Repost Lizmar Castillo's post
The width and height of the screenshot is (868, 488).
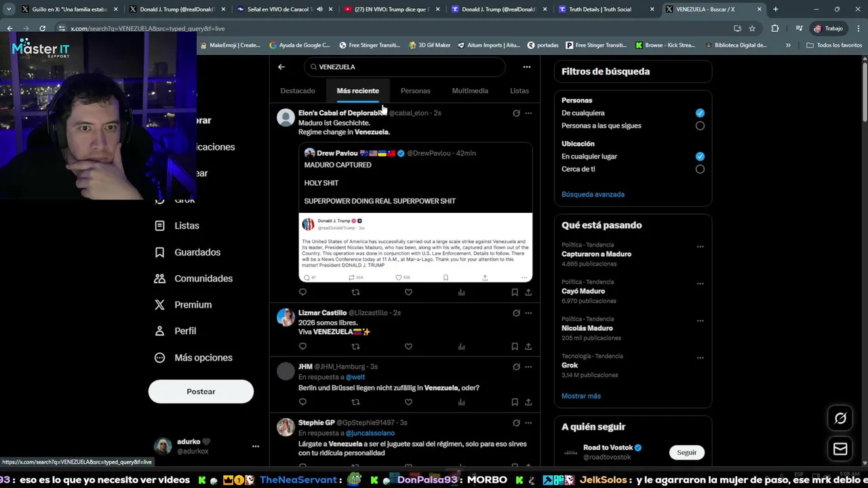tap(355, 346)
